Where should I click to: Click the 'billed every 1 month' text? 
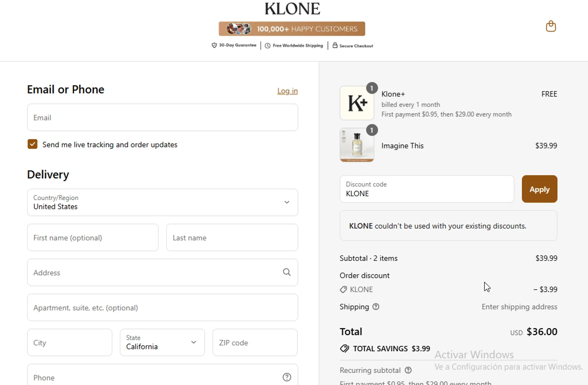[410, 105]
